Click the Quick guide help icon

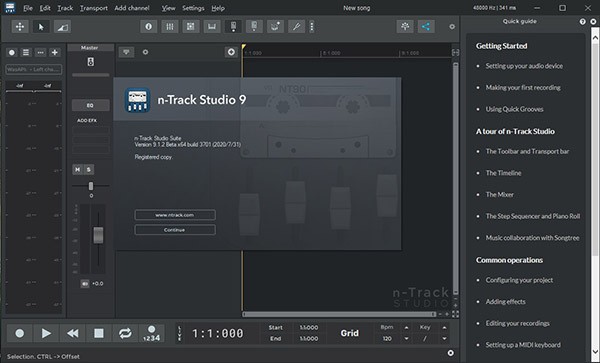coord(582,22)
